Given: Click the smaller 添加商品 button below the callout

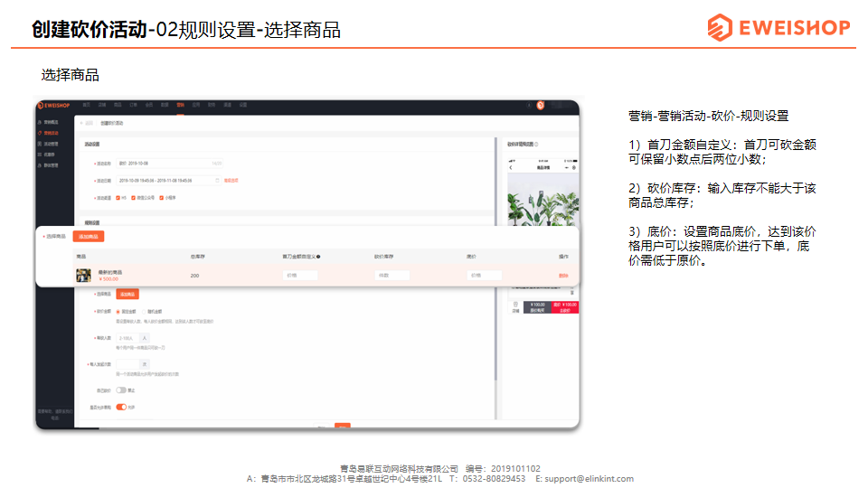Looking at the screenshot, I should coord(127,295).
